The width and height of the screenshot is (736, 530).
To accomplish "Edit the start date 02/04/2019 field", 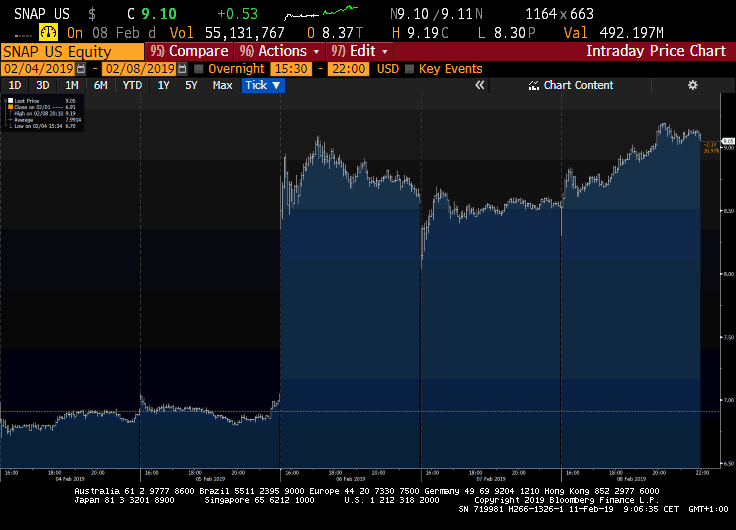I will (38, 69).
